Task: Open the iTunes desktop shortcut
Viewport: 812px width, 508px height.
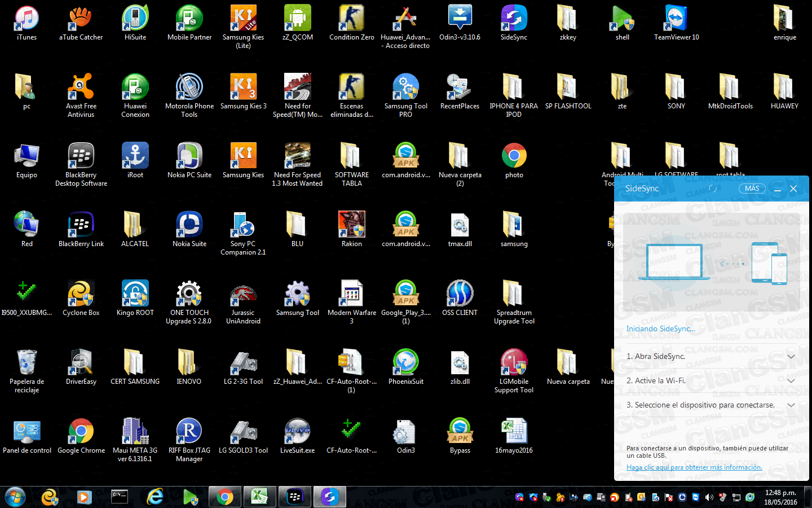Action: tap(27, 23)
